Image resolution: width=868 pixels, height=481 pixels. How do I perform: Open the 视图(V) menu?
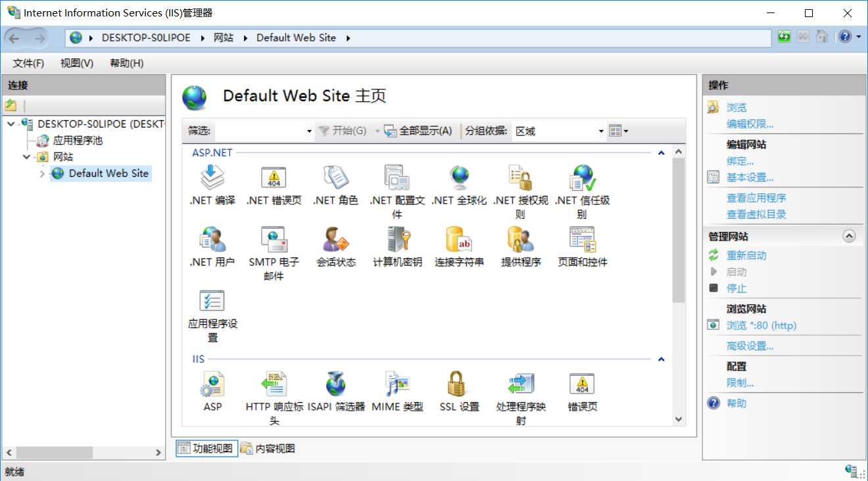click(77, 63)
